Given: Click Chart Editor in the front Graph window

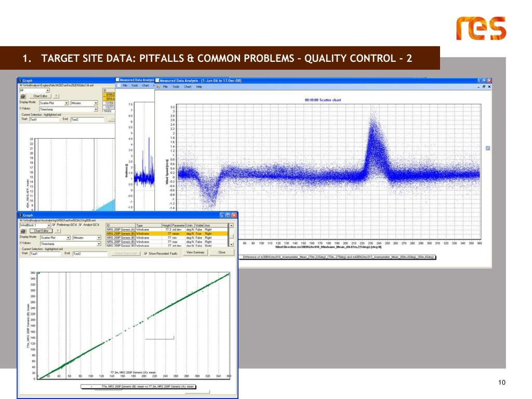Looking at the screenshot, I should (42, 231).
